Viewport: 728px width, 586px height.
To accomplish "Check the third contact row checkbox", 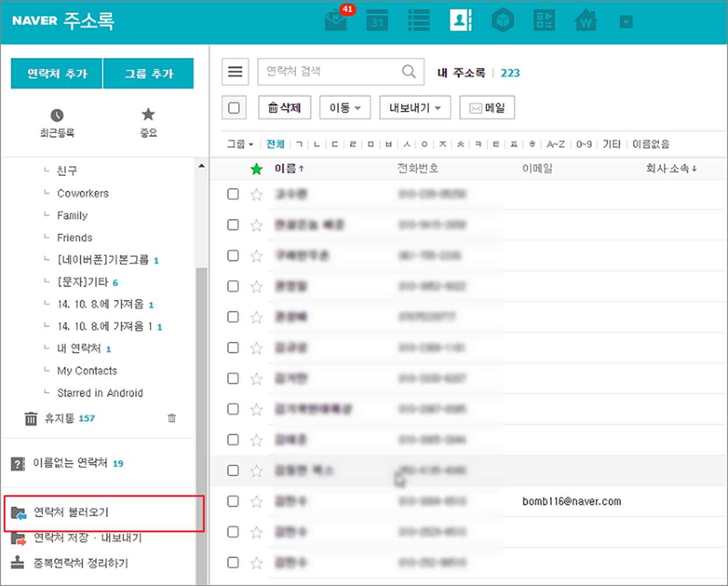I will (x=233, y=255).
